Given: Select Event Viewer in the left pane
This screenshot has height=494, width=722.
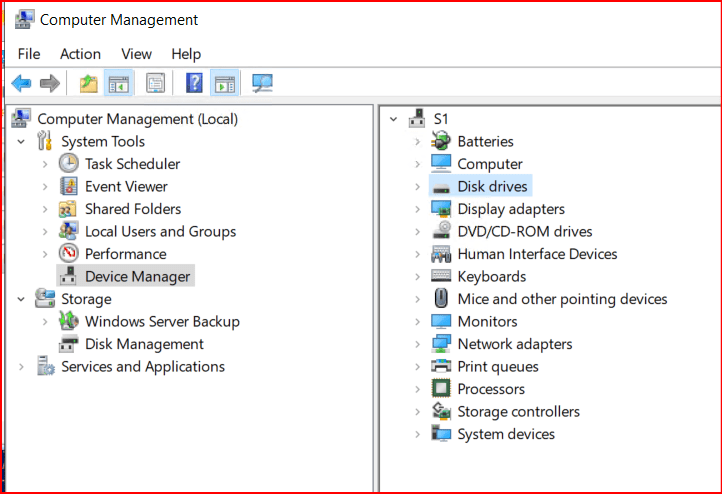Looking at the screenshot, I should click(126, 187).
